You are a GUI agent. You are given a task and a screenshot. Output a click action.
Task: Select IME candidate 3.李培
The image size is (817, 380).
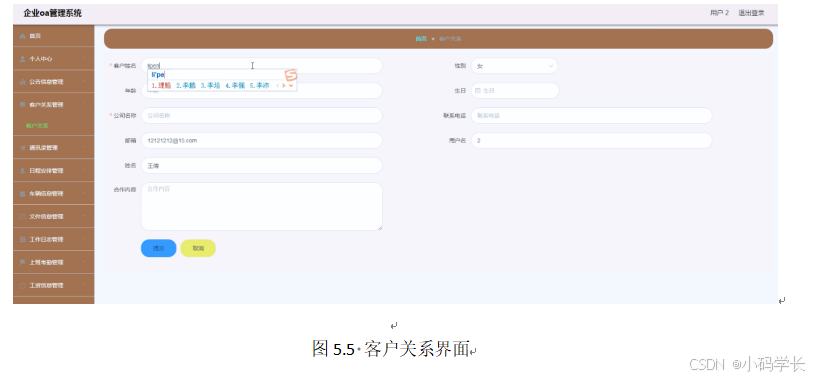point(211,85)
